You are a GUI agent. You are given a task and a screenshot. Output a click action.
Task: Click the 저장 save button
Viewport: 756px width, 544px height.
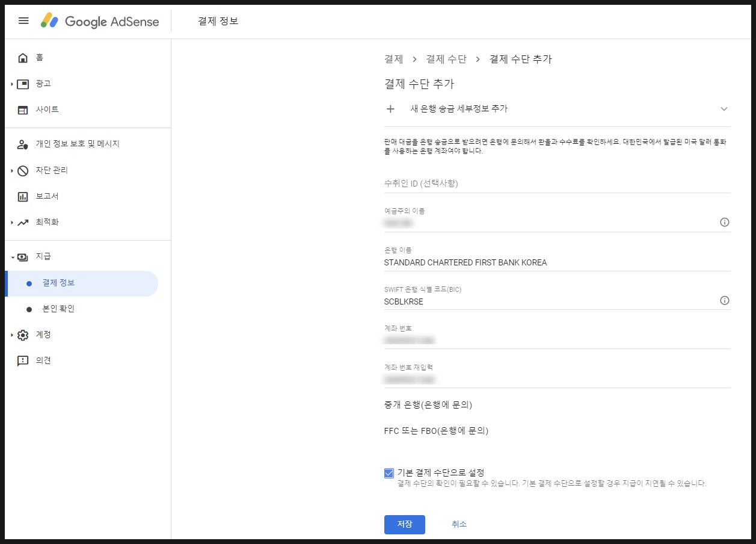pyautogui.click(x=405, y=524)
